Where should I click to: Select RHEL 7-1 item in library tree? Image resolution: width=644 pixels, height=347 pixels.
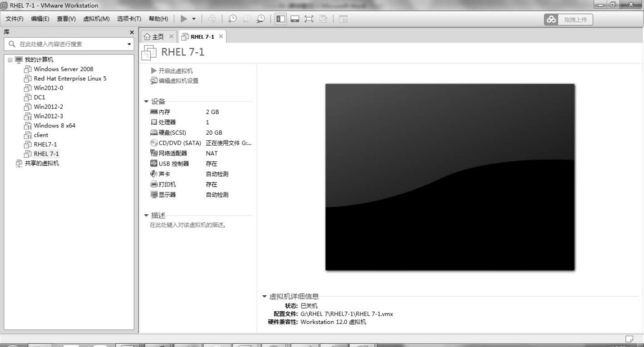(x=46, y=154)
